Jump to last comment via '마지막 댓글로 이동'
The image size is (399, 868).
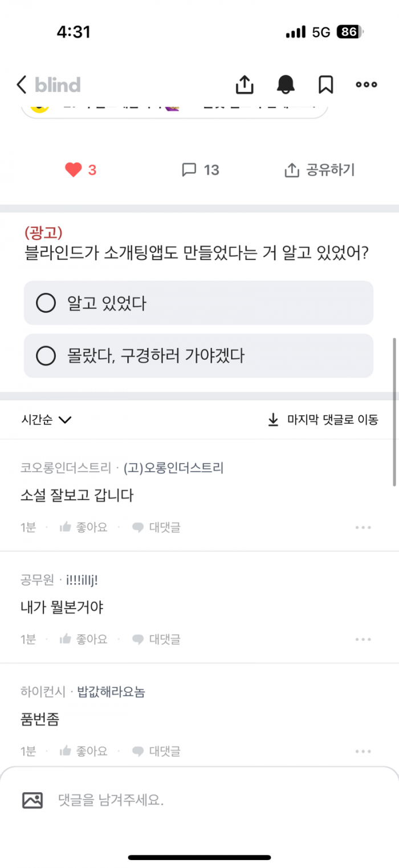323,420
